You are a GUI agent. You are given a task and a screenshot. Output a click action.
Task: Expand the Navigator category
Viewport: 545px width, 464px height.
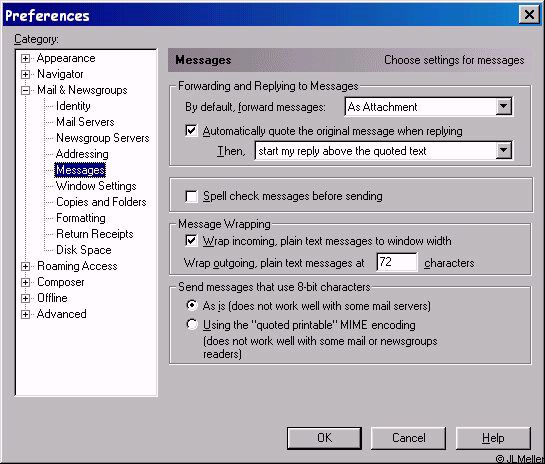25,74
